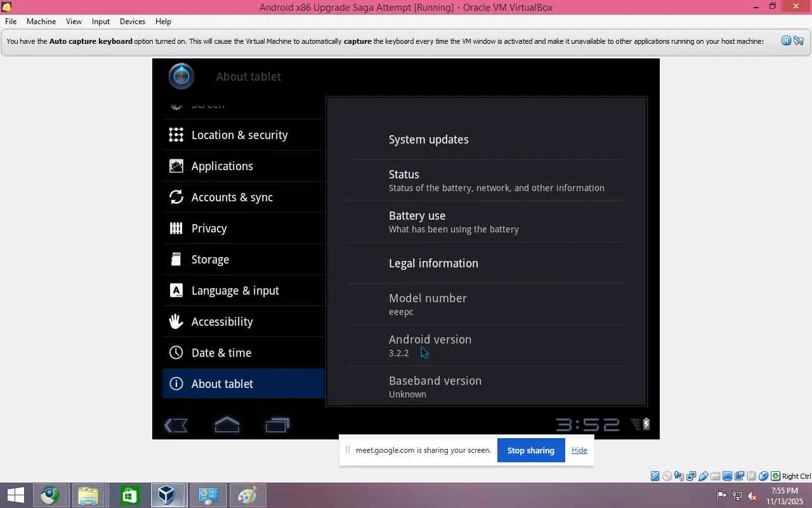
Task: Click the Privacy settings icon
Action: (x=176, y=228)
